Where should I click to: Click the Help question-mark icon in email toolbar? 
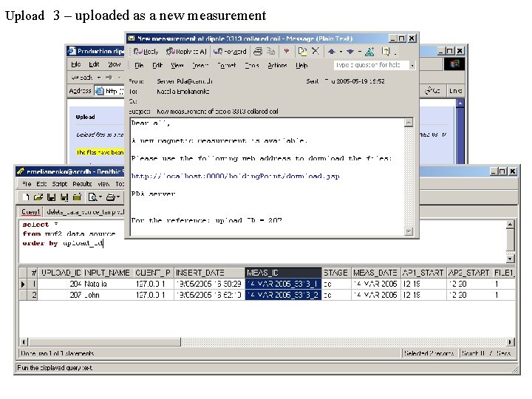tap(386, 52)
